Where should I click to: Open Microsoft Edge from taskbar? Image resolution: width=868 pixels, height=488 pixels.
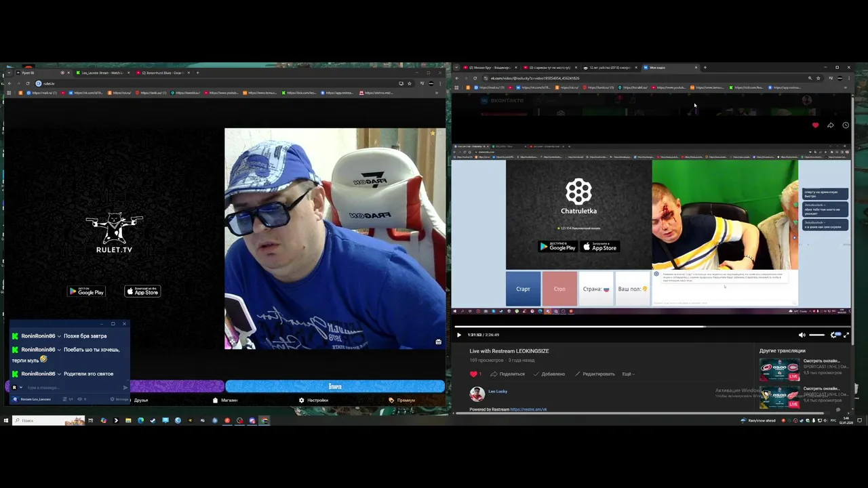click(140, 421)
